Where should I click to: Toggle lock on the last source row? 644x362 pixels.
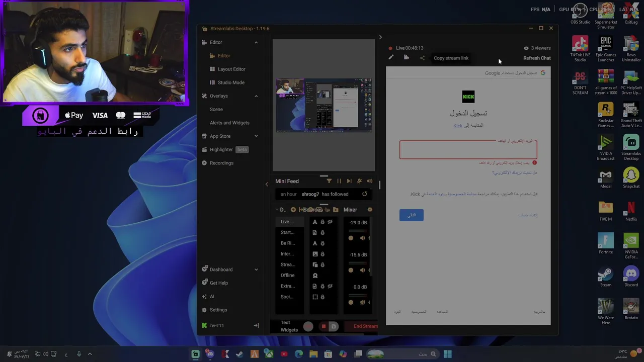click(x=323, y=297)
